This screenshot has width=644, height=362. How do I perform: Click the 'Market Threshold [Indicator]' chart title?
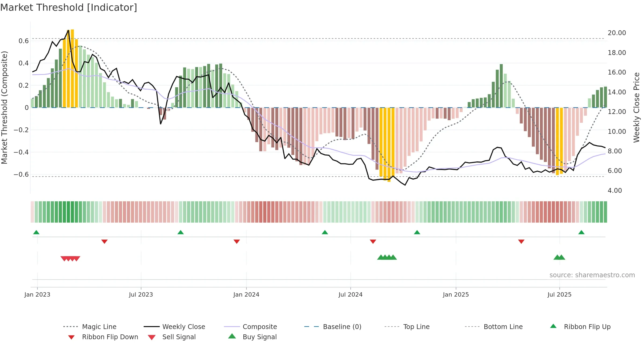[x=69, y=8]
